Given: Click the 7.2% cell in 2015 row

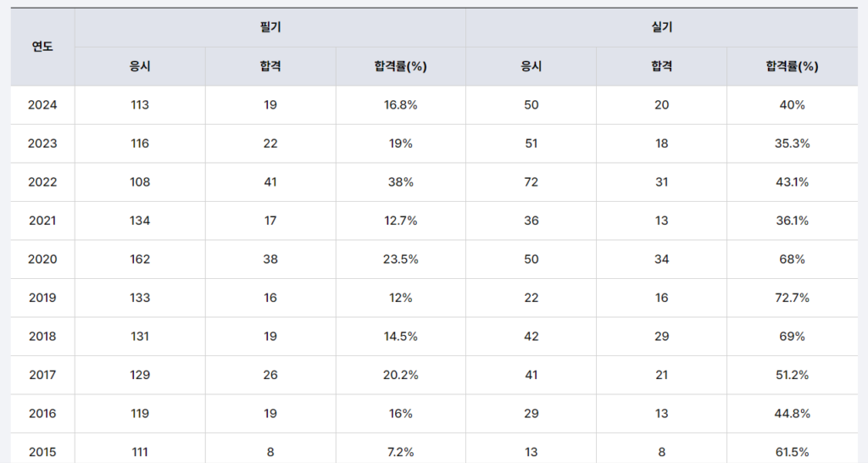Looking at the screenshot, I should coord(400,452).
